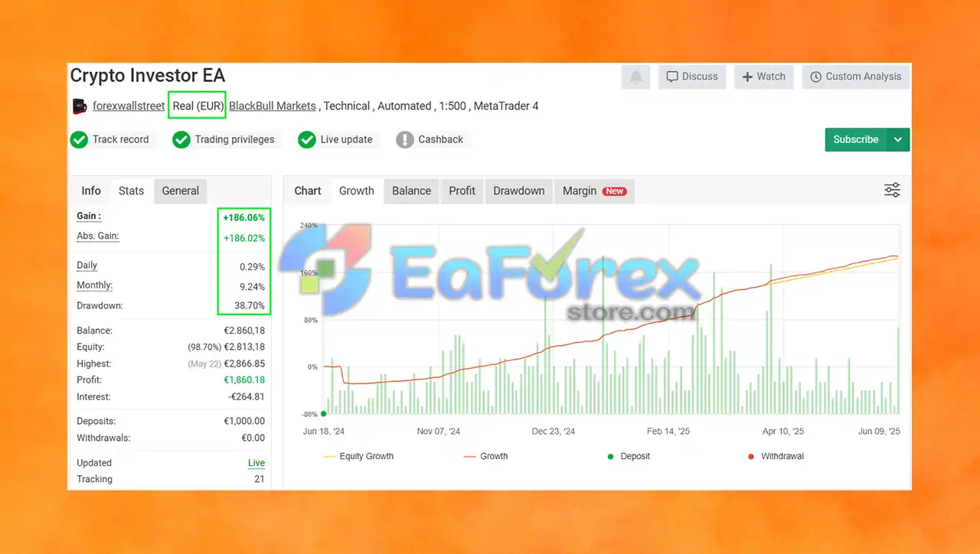Open the BlackBull Markets link

pyautogui.click(x=273, y=106)
